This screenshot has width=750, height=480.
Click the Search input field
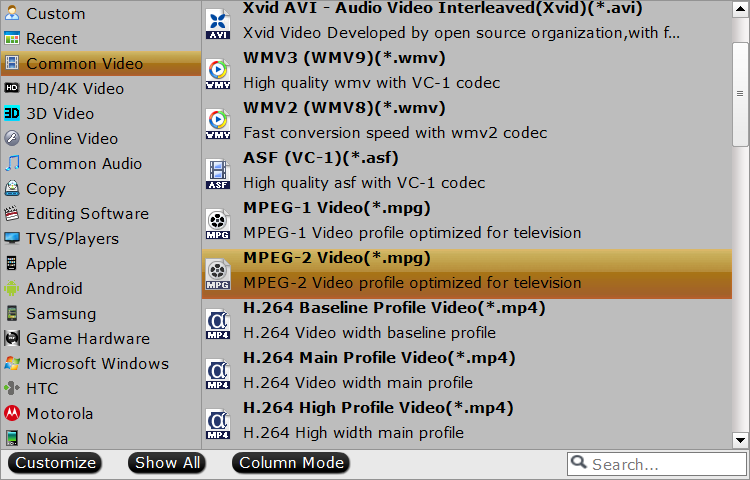pos(665,464)
